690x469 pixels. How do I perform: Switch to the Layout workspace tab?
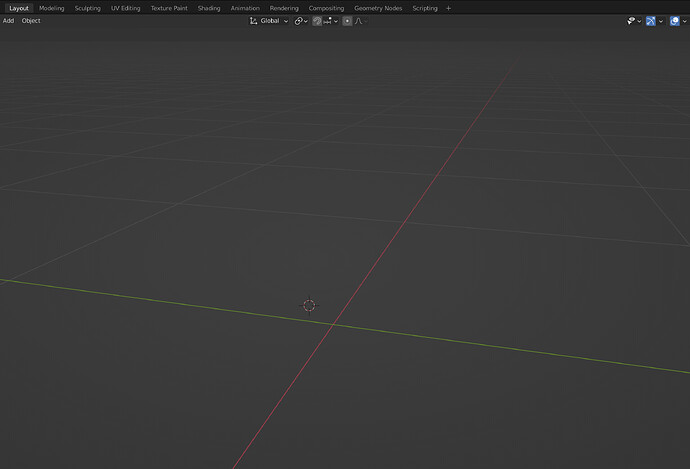[x=19, y=8]
